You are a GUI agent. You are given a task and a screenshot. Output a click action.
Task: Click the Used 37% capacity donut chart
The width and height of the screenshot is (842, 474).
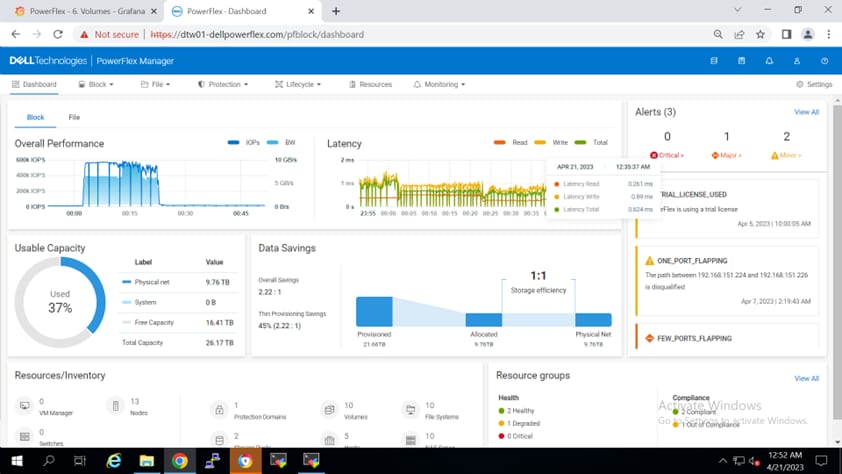(60, 302)
